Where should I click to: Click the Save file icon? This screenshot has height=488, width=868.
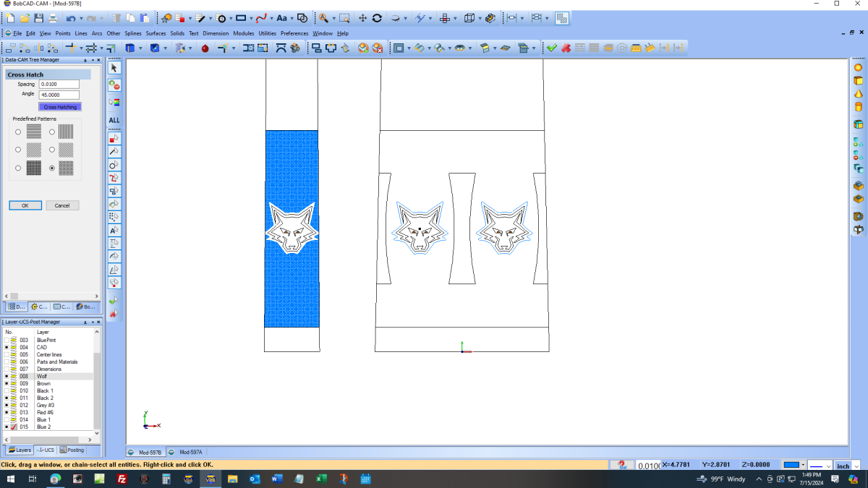coord(39,18)
